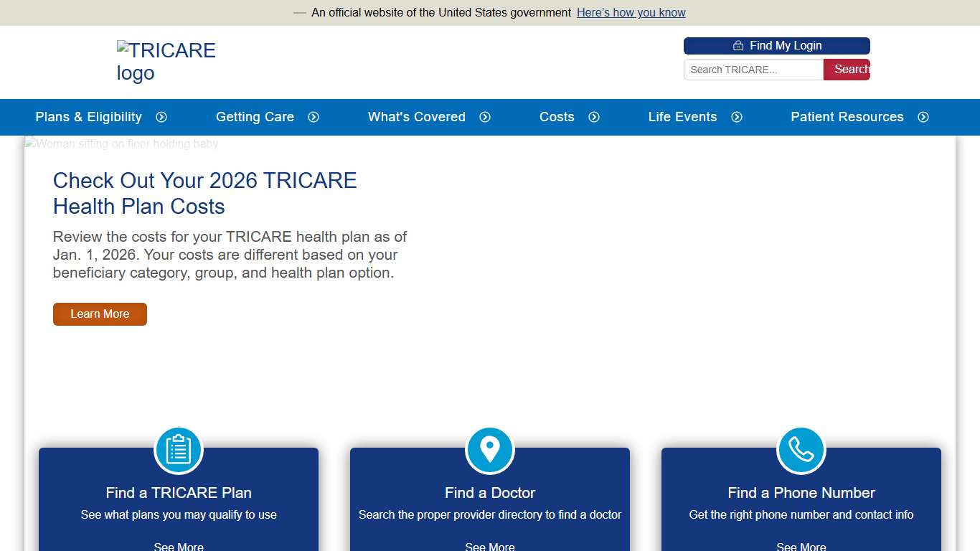This screenshot has width=980, height=551.
Task: Select the clipboard icon above Find a TRICARE Plan
Action: [x=179, y=449]
